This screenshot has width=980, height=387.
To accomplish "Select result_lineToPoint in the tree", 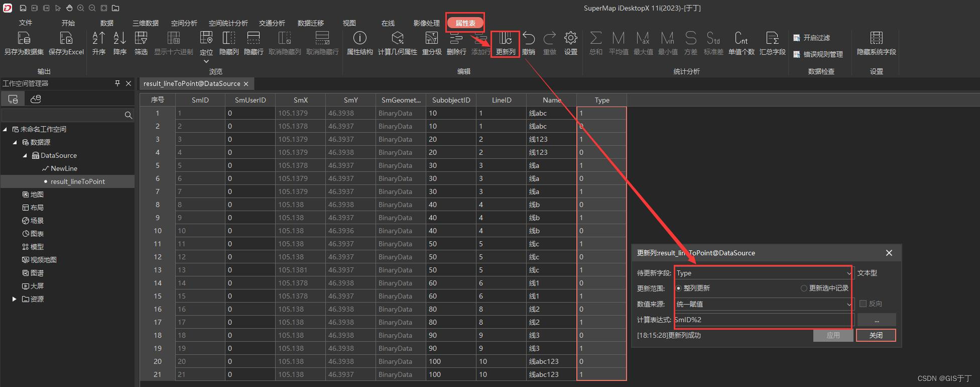I will tap(78, 181).
